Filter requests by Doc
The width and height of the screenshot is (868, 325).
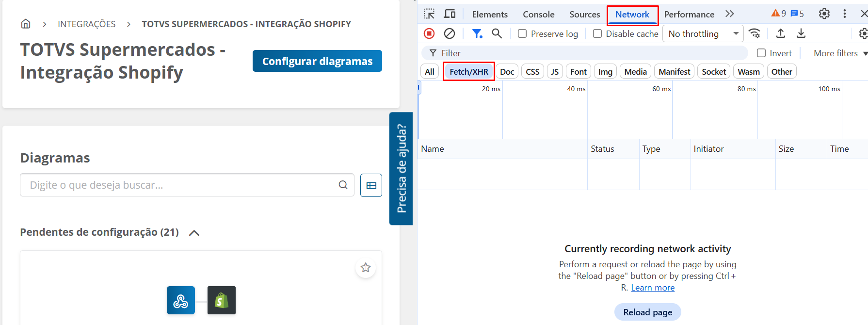[507, 71]
